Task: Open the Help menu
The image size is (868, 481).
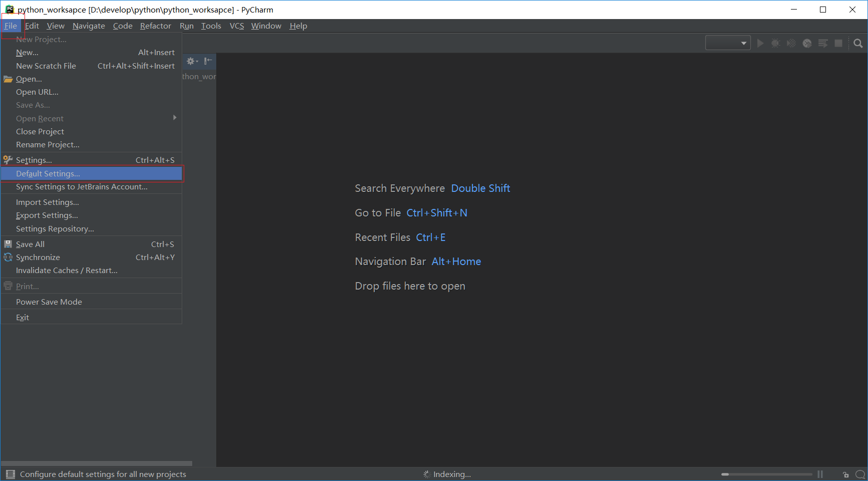Action: click(298, 26)
